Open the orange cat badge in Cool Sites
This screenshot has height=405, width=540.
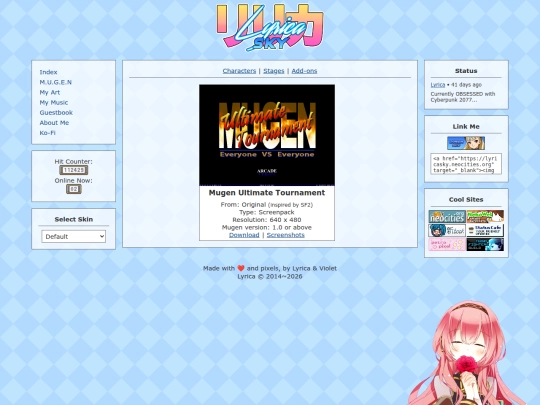(485, 217)
